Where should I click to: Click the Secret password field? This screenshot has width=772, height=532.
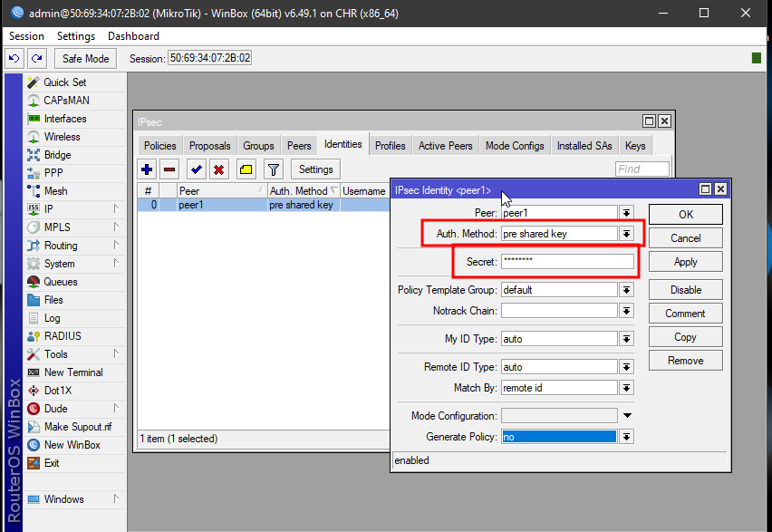(567, 261)
